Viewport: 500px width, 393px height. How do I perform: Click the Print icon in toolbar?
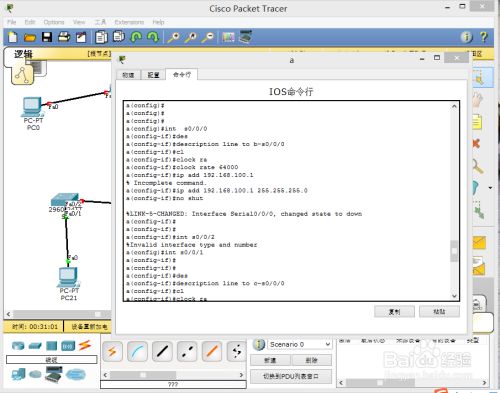point(64,37)
